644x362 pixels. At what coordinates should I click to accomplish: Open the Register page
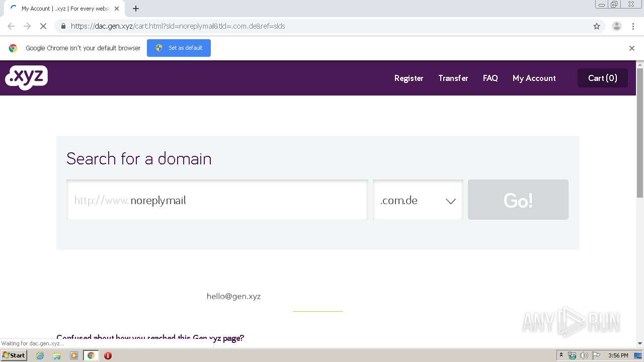tap(409, 78)
